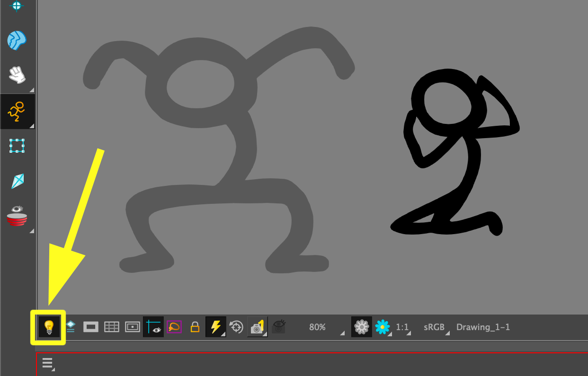
Task: Click the blue cracked sphere tool icon
Action: 17,41
